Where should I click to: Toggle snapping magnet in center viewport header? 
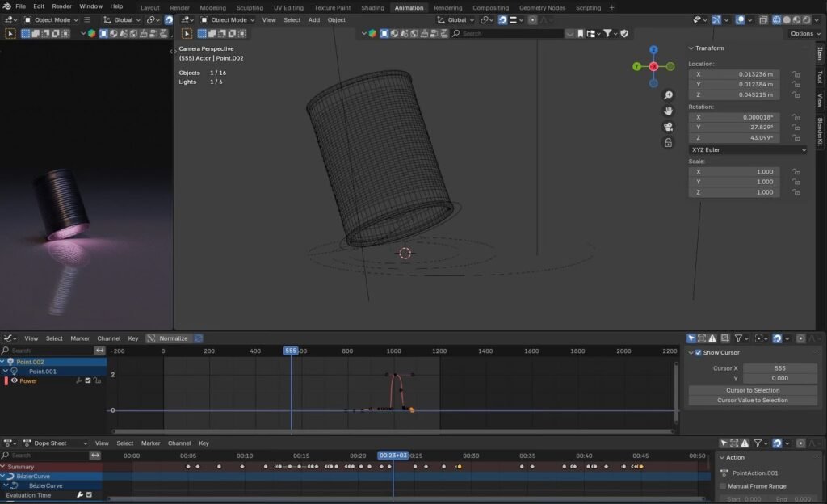tap(502, 20)
